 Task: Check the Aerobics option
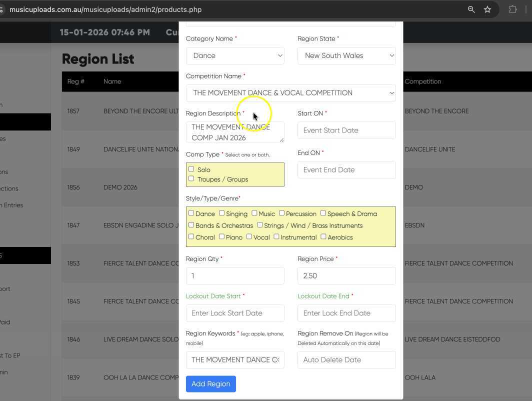[x=323, y=236]
